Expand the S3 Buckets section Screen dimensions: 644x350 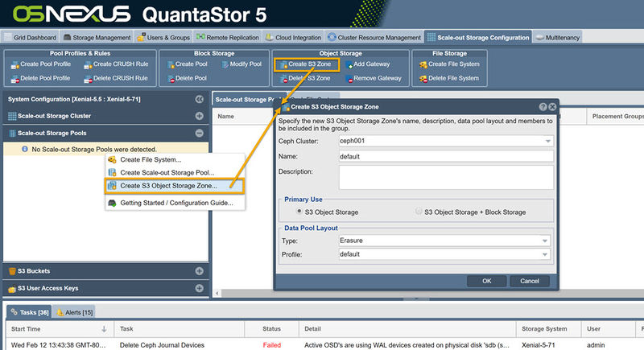pyautogui.click(x=199, y=271)
